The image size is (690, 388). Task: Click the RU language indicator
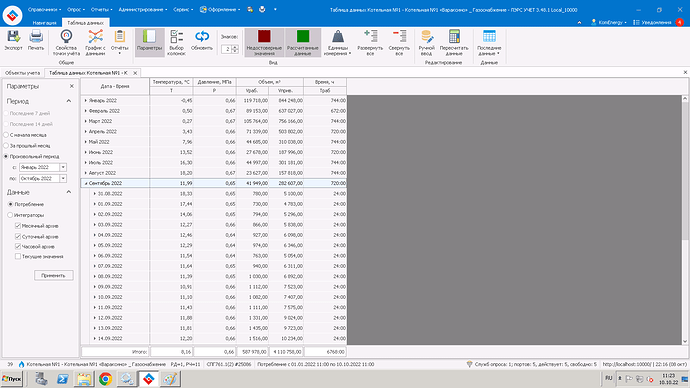[609, 378]
